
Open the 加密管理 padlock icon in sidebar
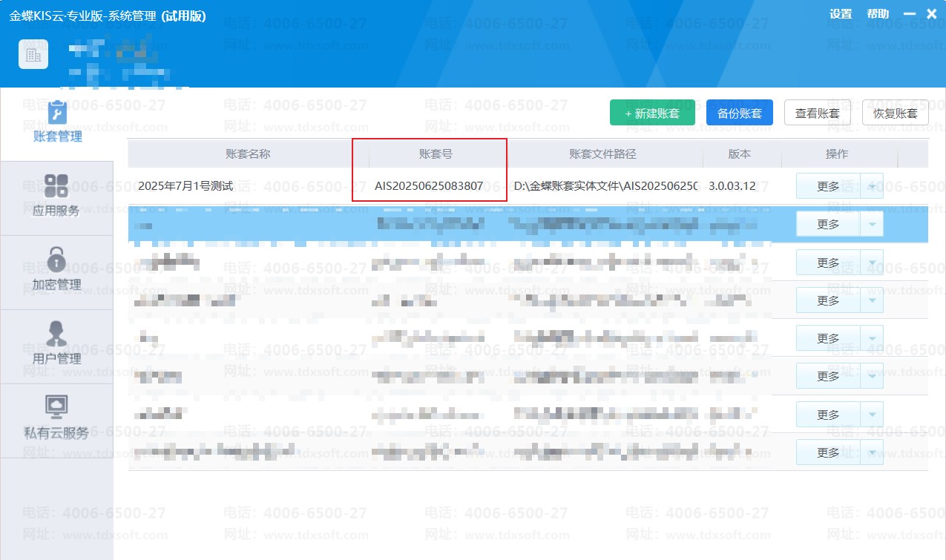coord(56,260)
